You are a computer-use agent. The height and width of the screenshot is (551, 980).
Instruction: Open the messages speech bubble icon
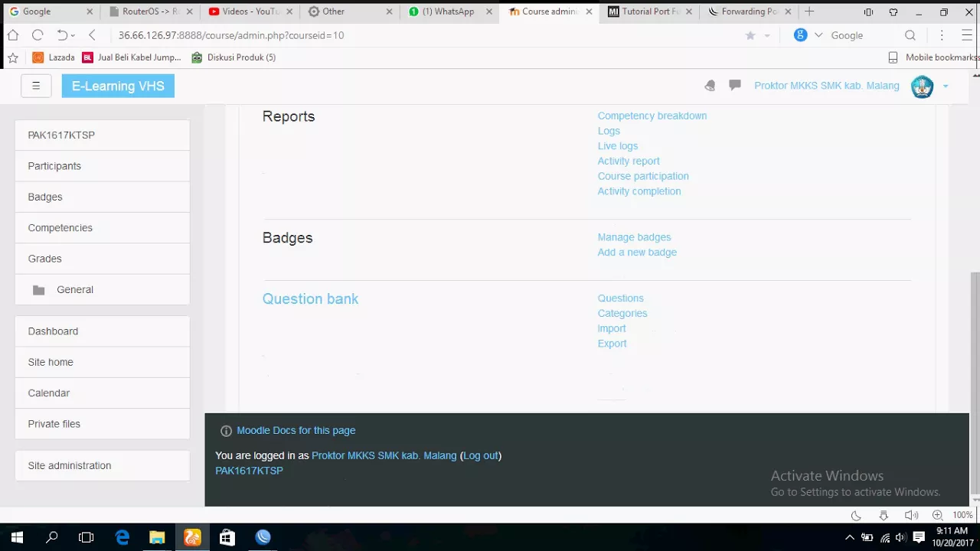(x=735, y=85)
